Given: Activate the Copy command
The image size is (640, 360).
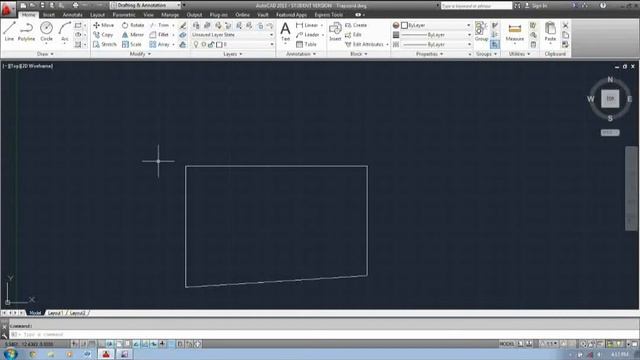Looking at the screenshot, I should pyautogui.click(x=103, y=35).
